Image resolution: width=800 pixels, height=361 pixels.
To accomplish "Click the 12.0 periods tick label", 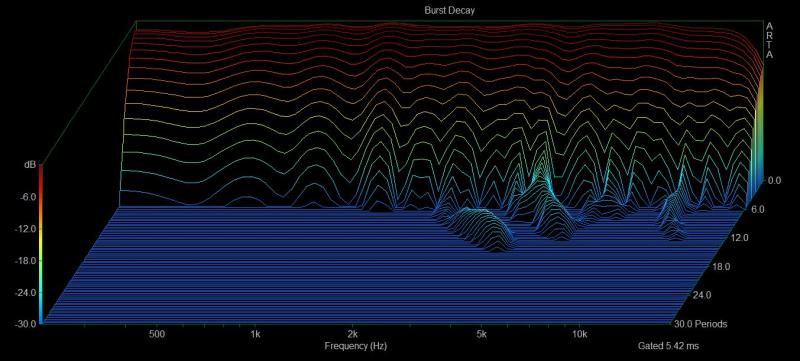I will pos(739,238).
